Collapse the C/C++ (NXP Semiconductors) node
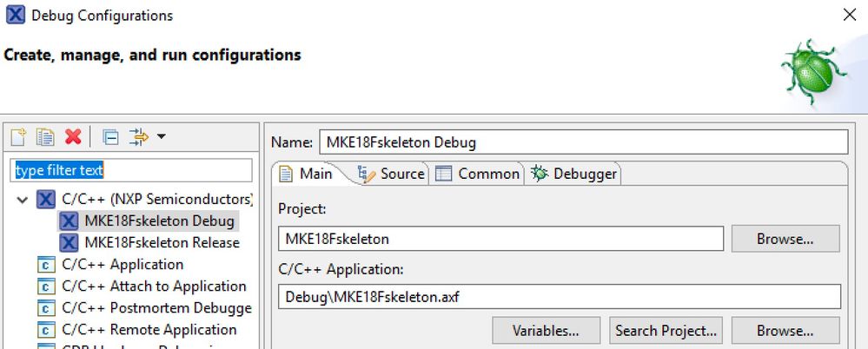Image resolution: width=868 pixels, height=349 pixels. coord(23,200)
